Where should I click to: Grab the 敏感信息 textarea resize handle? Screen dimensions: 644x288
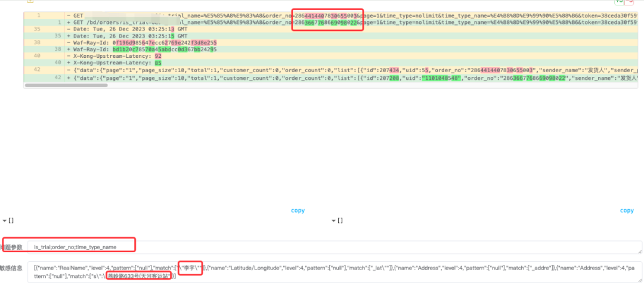[640, 280]
